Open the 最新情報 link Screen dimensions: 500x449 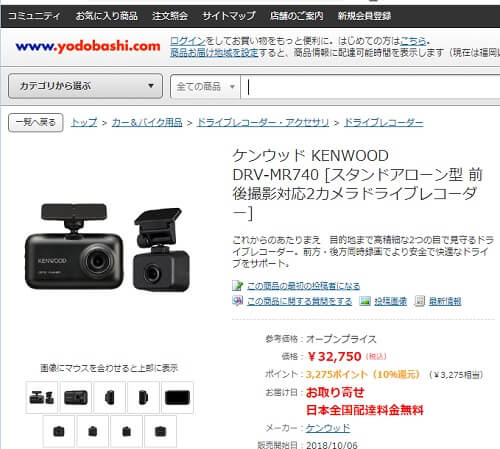tap(445, 301)
